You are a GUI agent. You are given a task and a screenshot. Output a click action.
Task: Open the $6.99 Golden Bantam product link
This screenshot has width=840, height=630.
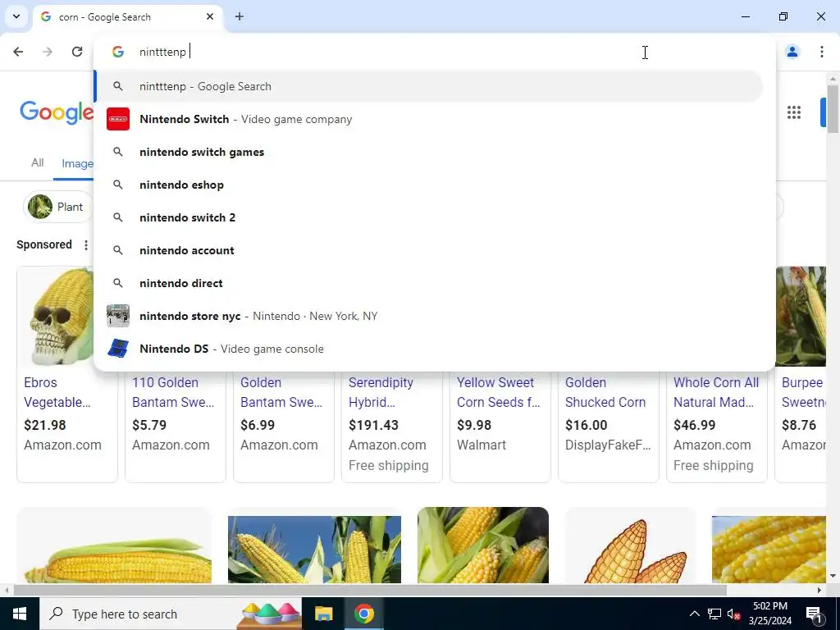click(281, 392)
